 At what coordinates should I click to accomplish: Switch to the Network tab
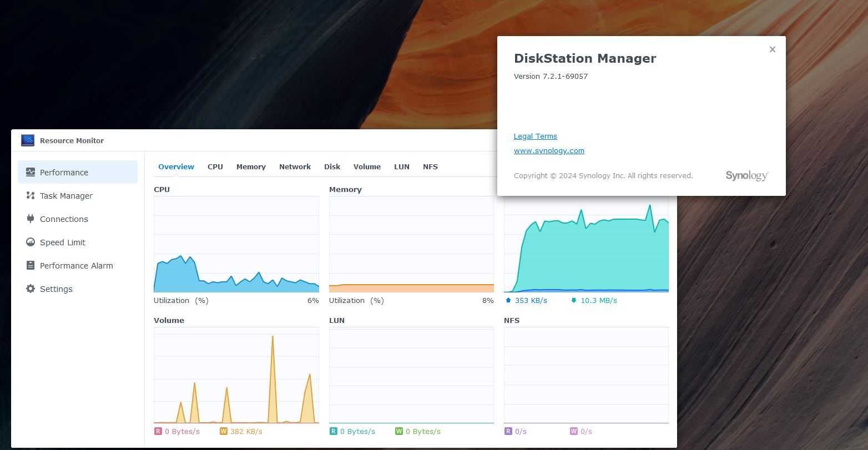[x=295, y=166]
